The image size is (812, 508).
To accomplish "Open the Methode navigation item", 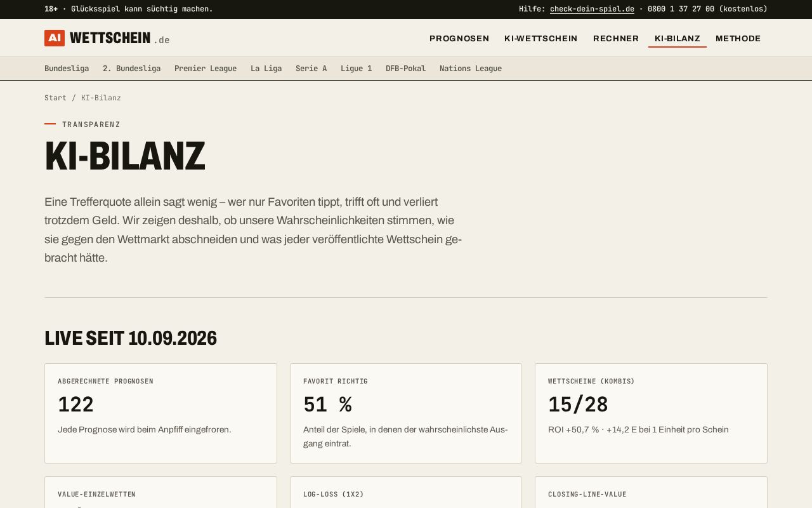I will pyautogui.click(x=738, y=39).
